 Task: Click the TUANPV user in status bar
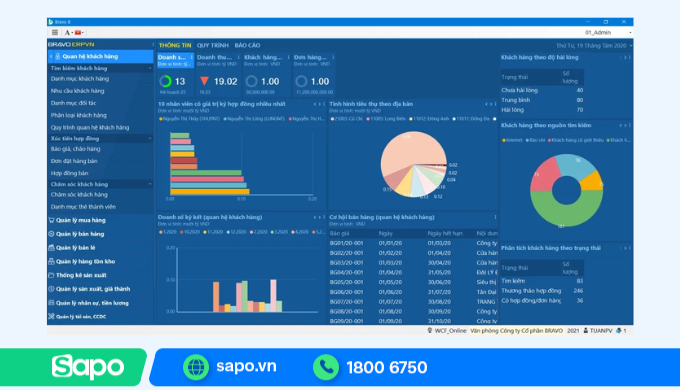click(598, 331)
